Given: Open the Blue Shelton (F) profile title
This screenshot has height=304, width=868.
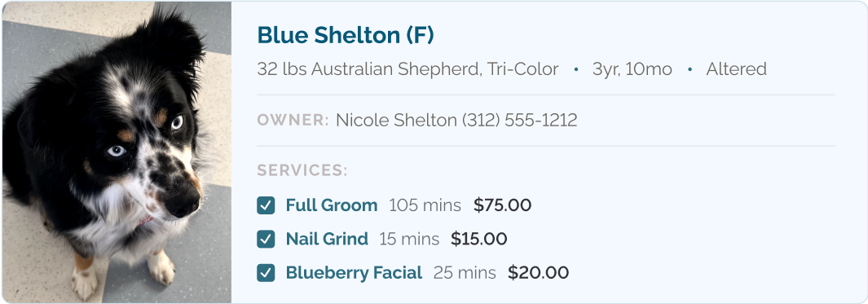Looking at the screenshot, I should [x=346, y=35].
